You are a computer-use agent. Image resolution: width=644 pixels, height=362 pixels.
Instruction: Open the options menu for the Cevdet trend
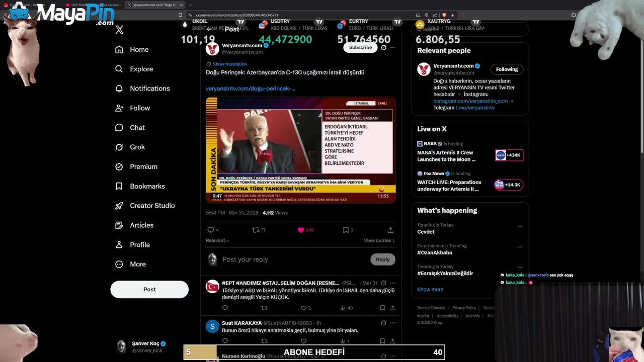coord(520,226)
